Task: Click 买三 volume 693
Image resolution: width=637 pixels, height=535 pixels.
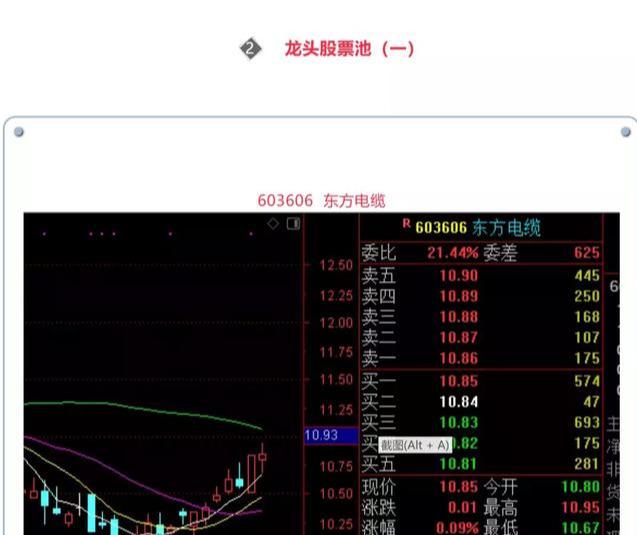Action: point(587,422)
